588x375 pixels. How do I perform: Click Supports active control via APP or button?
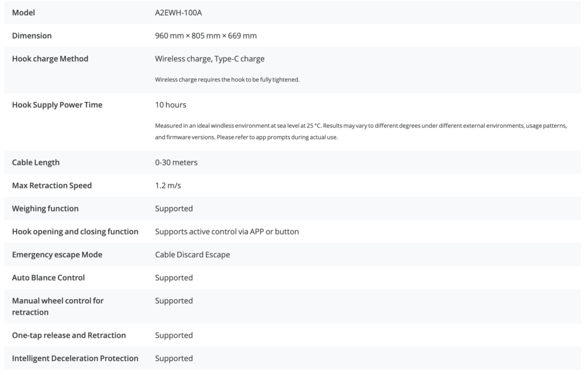coord(227,231)
